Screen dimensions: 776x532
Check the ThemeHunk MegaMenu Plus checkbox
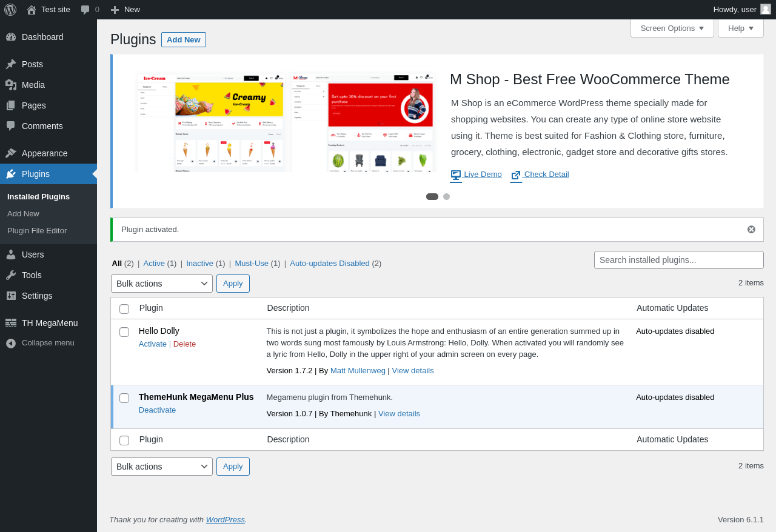click(124, 398)
